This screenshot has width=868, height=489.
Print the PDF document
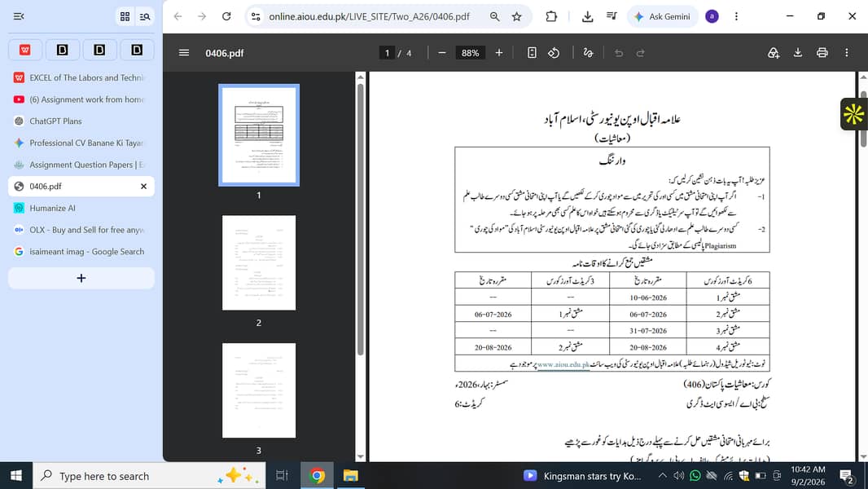pyautogui.click(x=822, y=53)
